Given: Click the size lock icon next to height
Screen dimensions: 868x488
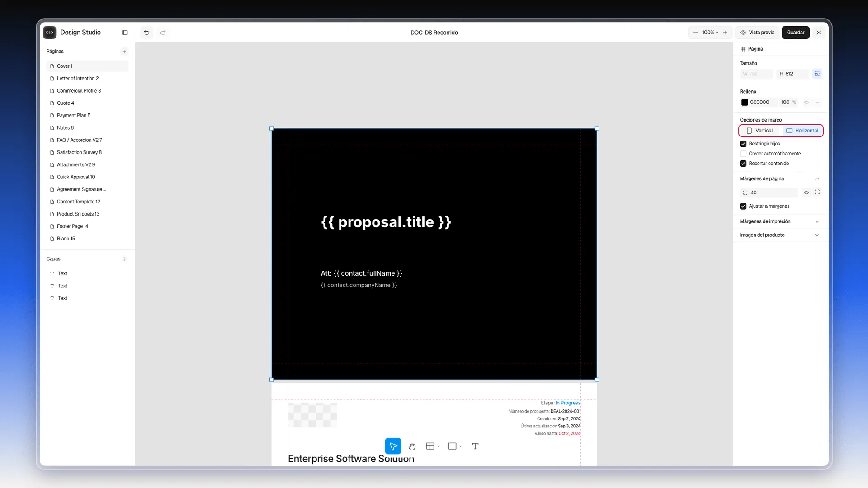Looking at the screenshot, I should 817,74.
